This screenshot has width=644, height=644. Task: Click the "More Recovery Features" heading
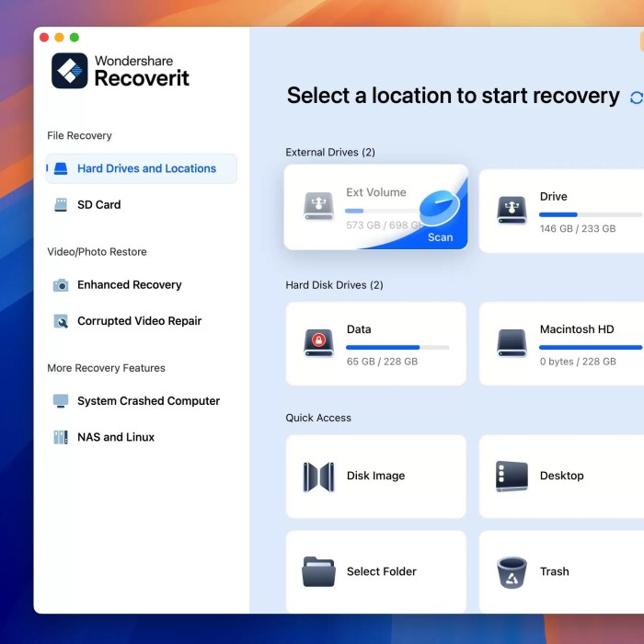(x=106, y=368)
